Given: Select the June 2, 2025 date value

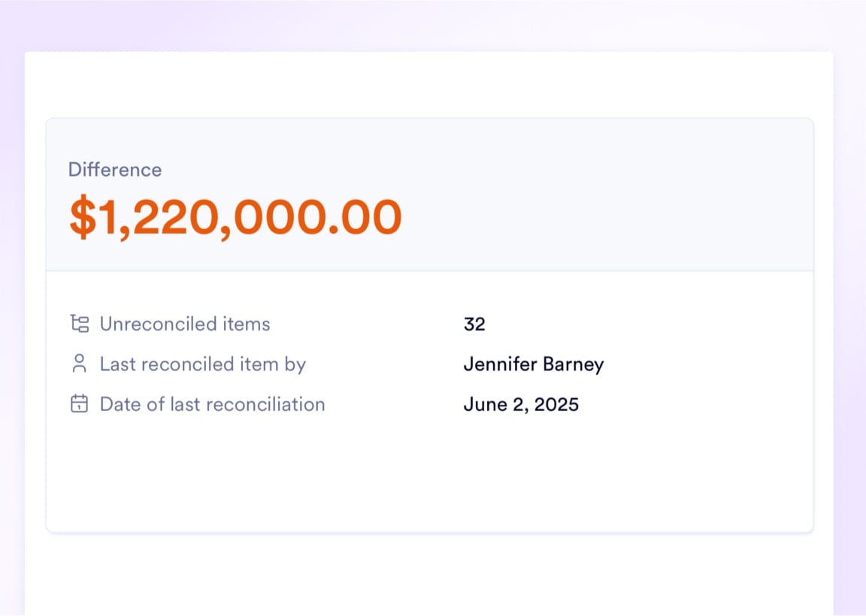Looking at the screenshot, I should 521,404.
